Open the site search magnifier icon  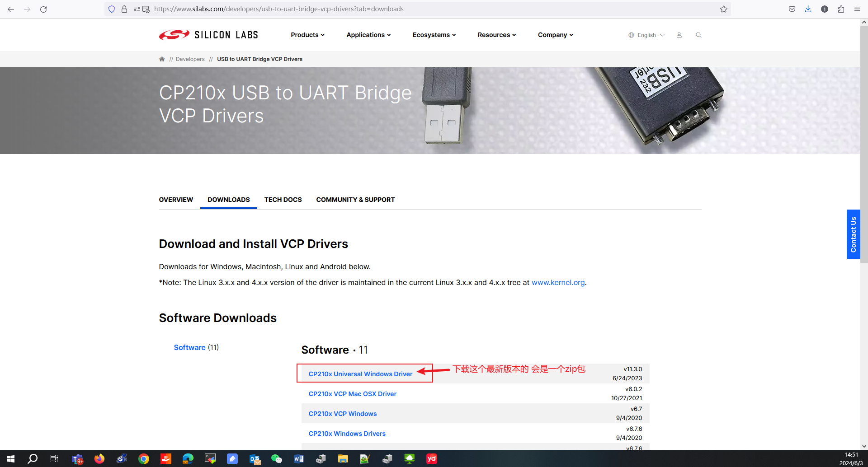[x=698, y=35]
